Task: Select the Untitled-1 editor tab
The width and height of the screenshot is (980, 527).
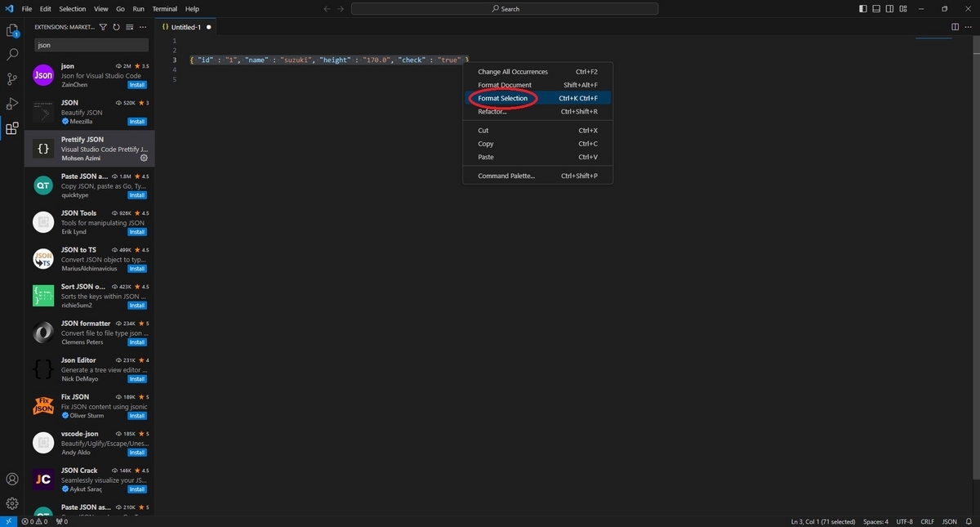Action: [x=186, y=27]
